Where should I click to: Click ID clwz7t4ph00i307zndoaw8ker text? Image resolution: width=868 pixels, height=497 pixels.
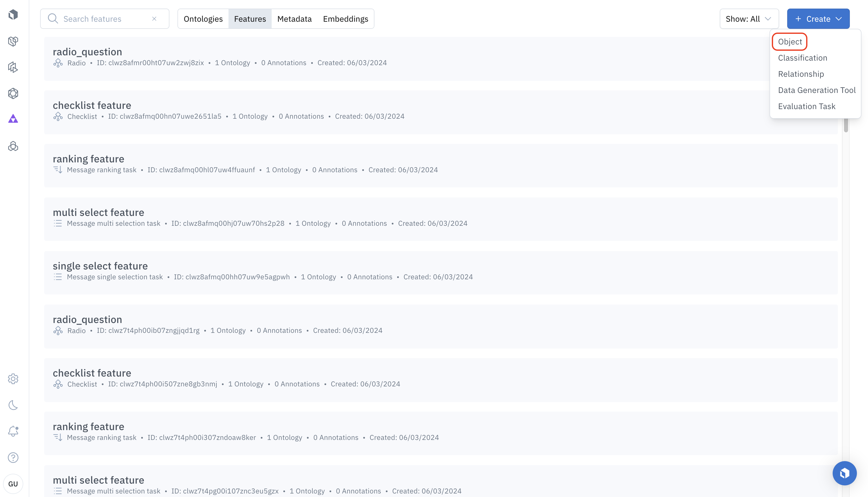201,437
